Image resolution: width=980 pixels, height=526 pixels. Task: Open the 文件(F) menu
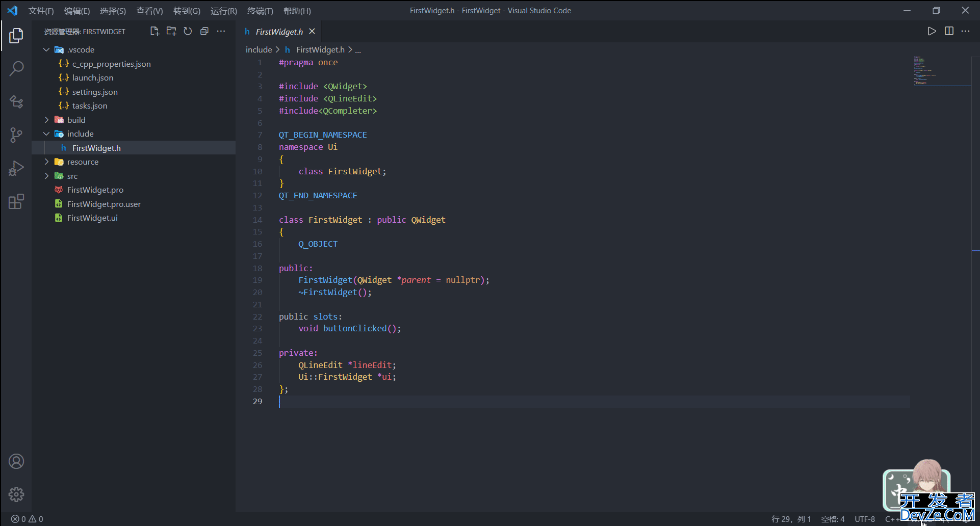[x=41, y=11]
